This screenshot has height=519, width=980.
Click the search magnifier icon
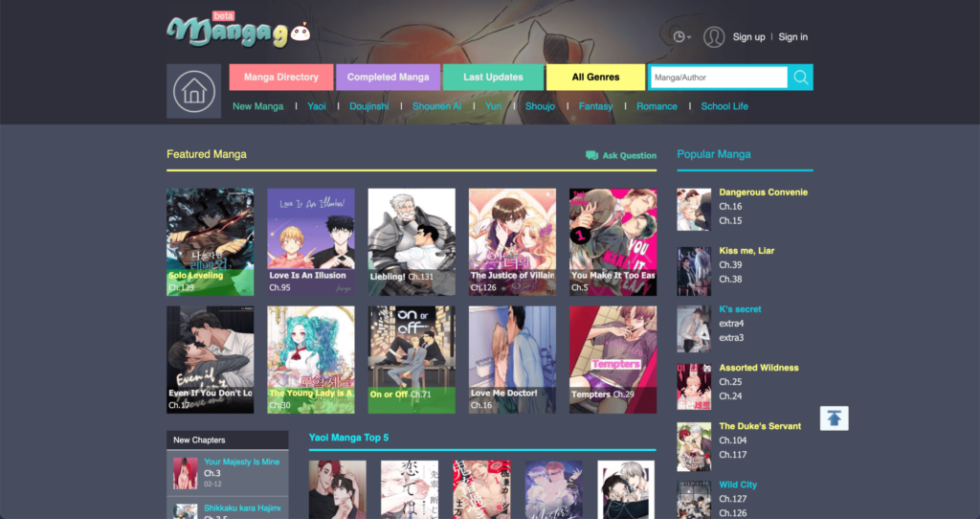point(800,78)
